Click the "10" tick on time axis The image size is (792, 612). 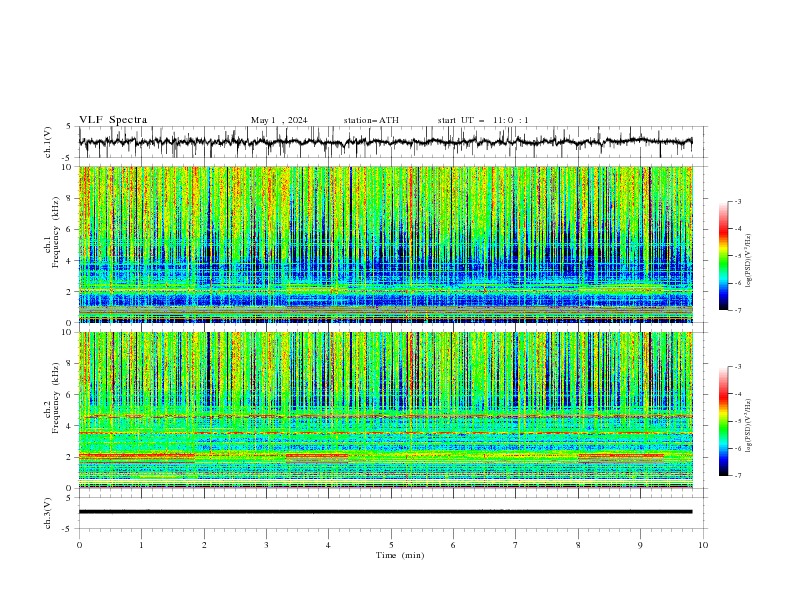click(703, 545)
